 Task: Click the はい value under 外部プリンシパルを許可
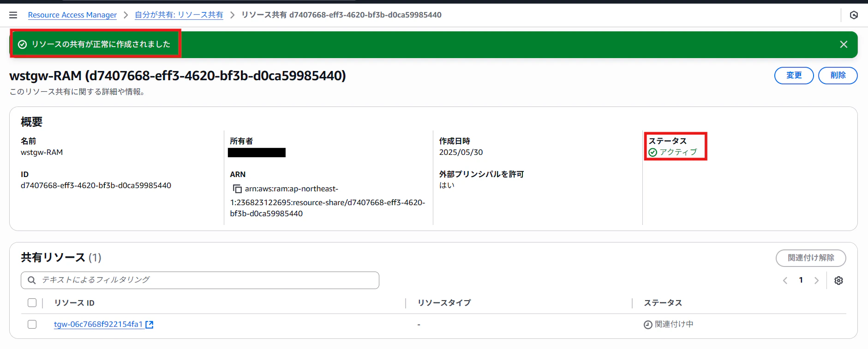coord(447,185)
